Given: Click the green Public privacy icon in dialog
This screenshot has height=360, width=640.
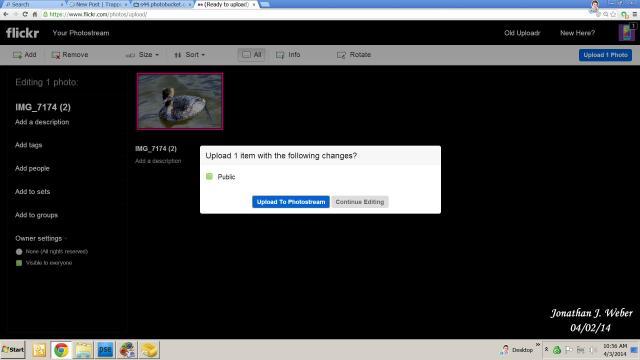Looking at the screenshot, I should click(x=209, y=176).
